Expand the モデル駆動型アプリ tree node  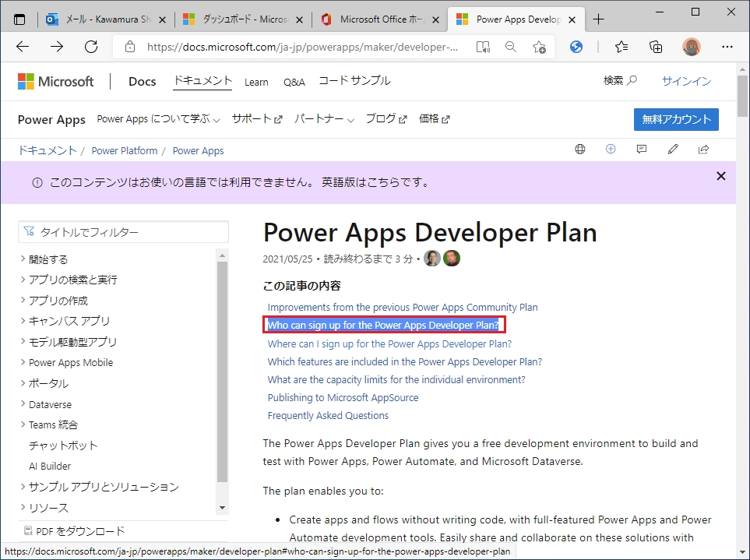click(23, 341)
